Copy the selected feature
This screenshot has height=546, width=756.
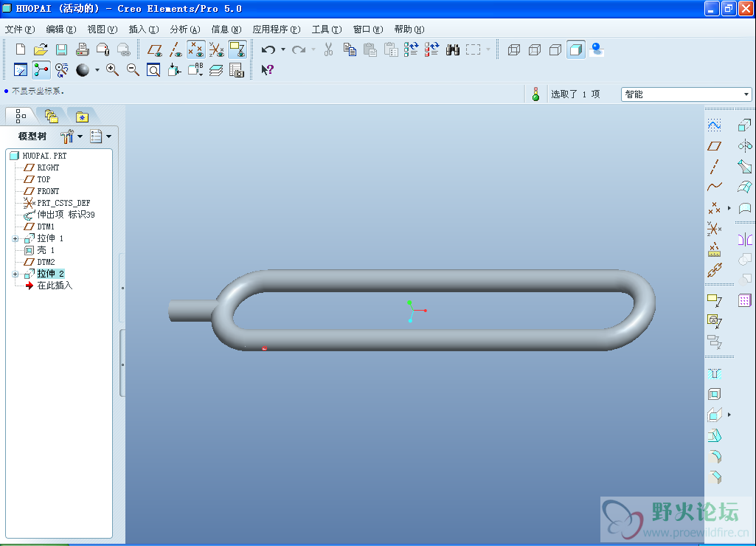point(350,49)
